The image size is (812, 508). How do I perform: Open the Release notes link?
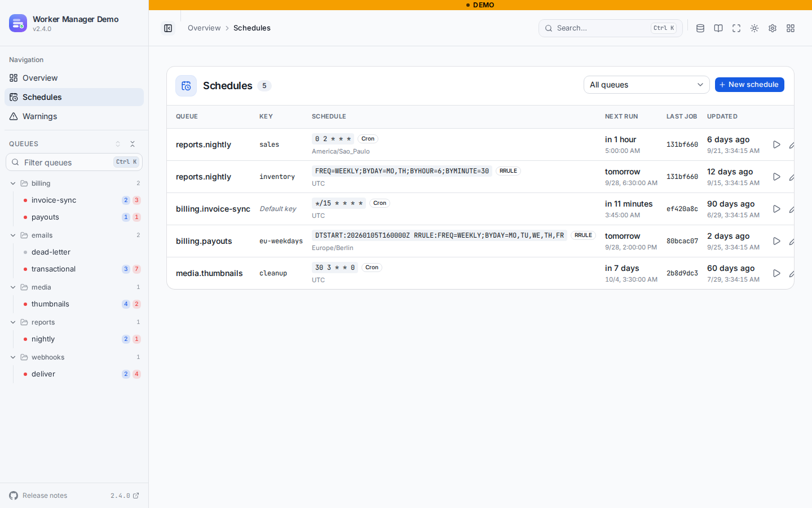point(45,496)
